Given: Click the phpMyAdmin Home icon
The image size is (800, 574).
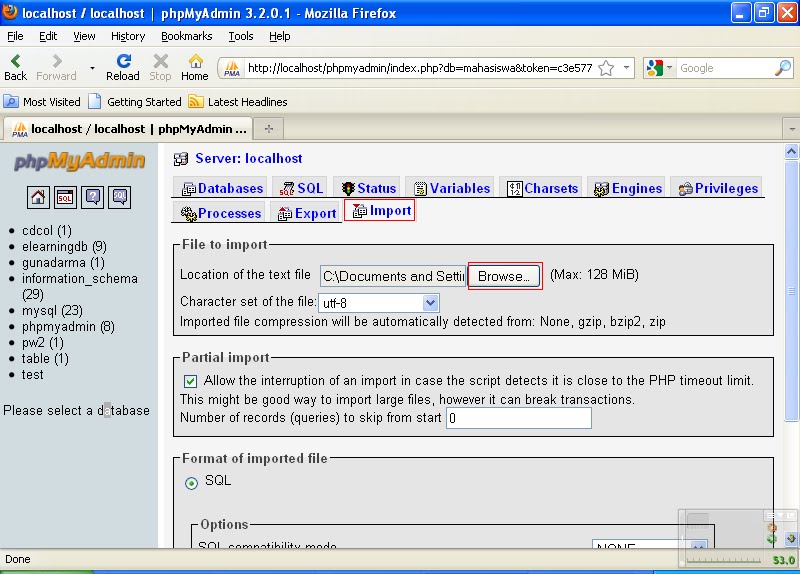Looking at the screenshot, I should pos(38,197).
